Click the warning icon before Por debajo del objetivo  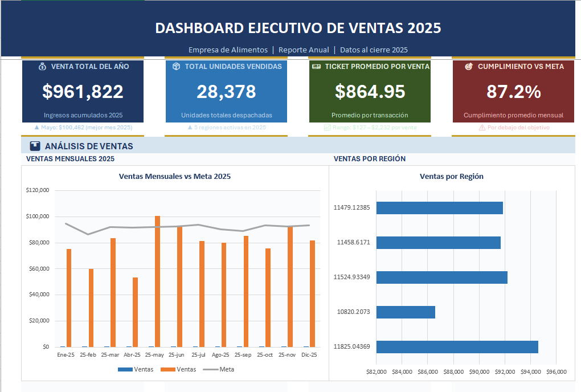tap(482, 128)
